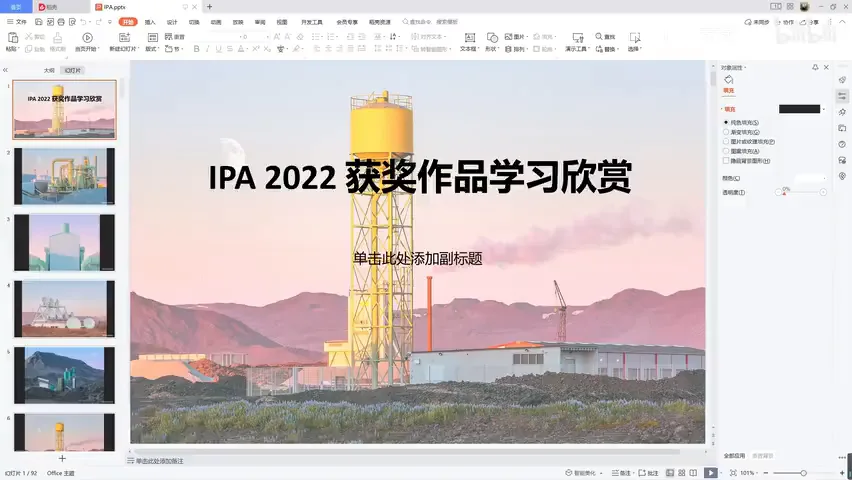852x480 pixels.
Task: Click the New Slide (新建幻灯片) icon
Action: point(124,38)
